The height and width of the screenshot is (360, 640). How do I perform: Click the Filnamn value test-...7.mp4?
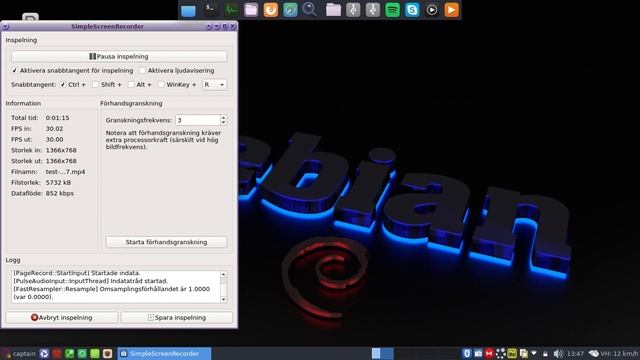coord(65,172)
